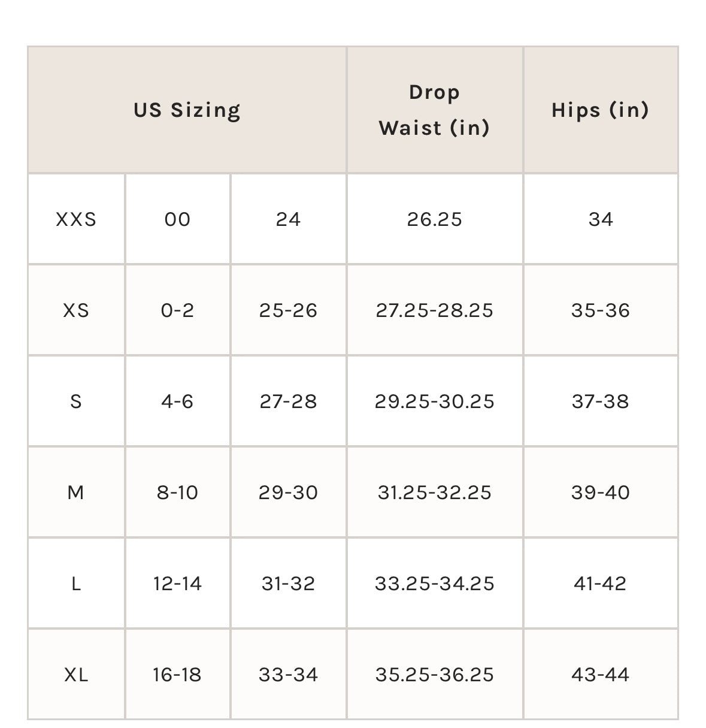Viewport: 706px width, 728px height.
Task: Select the 26.25 drop waist value
Action: (435, 219)
